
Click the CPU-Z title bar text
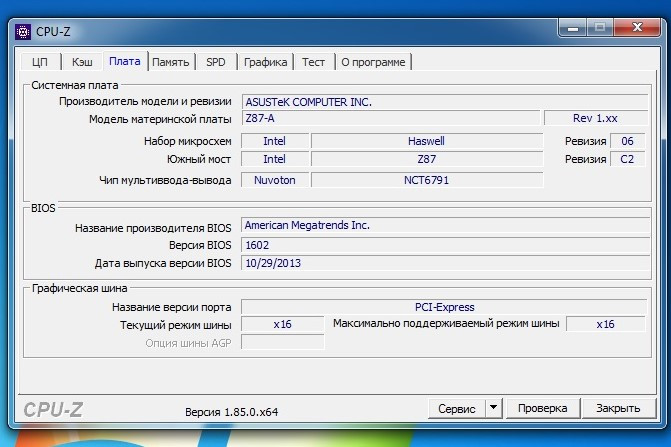[53, 32]
